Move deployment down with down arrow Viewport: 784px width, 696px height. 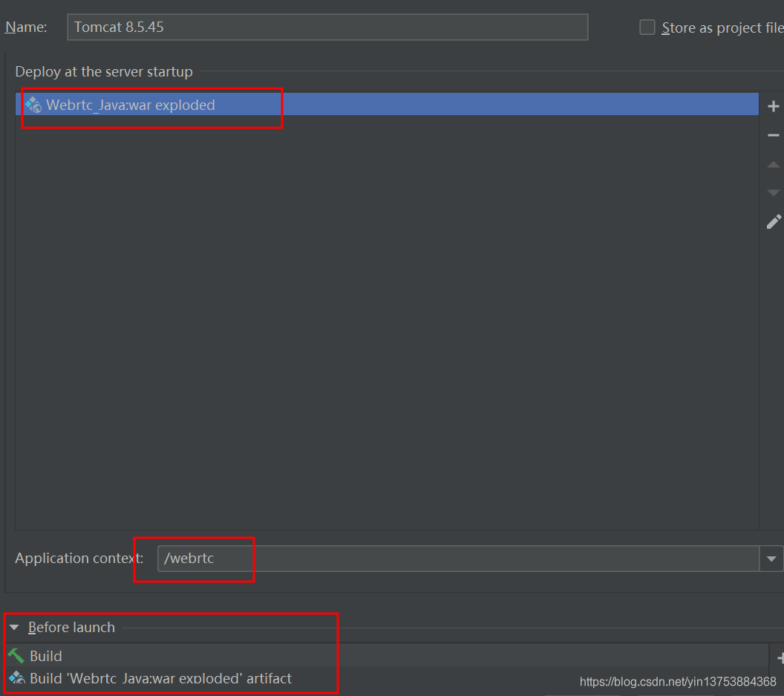773,192
